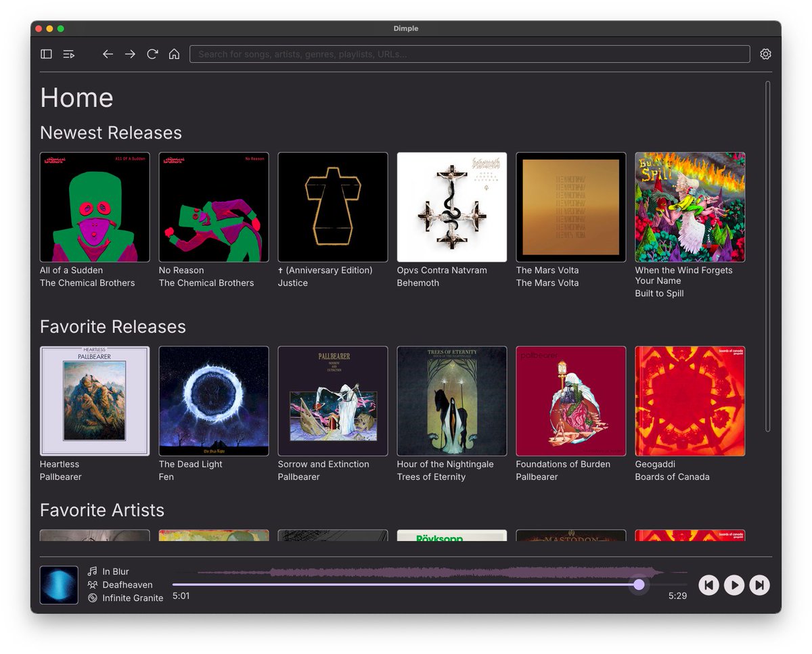The height and width of the screenshot is (654, 812).
Task: Open the Justice cross album cover
Action: pos(333,207)
